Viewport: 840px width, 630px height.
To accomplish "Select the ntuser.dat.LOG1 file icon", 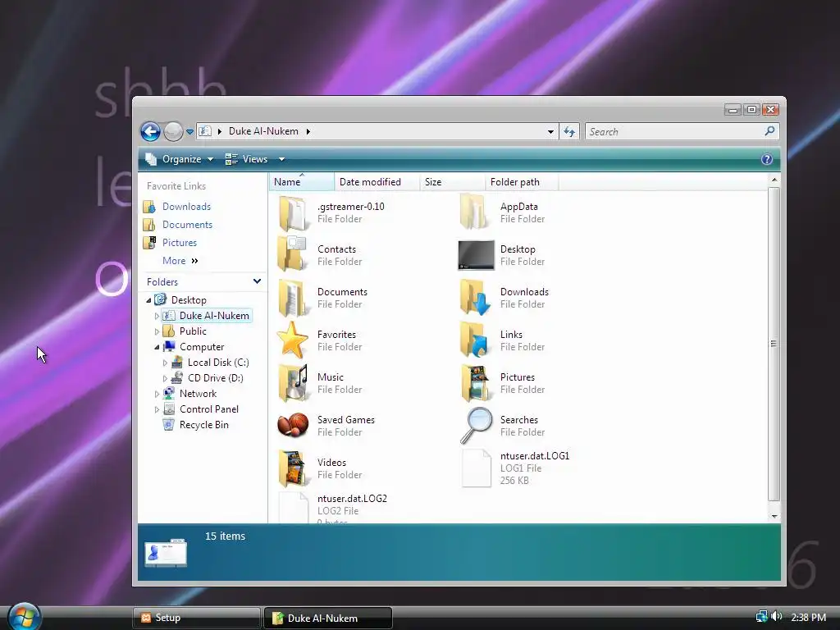I will [477, 468].
